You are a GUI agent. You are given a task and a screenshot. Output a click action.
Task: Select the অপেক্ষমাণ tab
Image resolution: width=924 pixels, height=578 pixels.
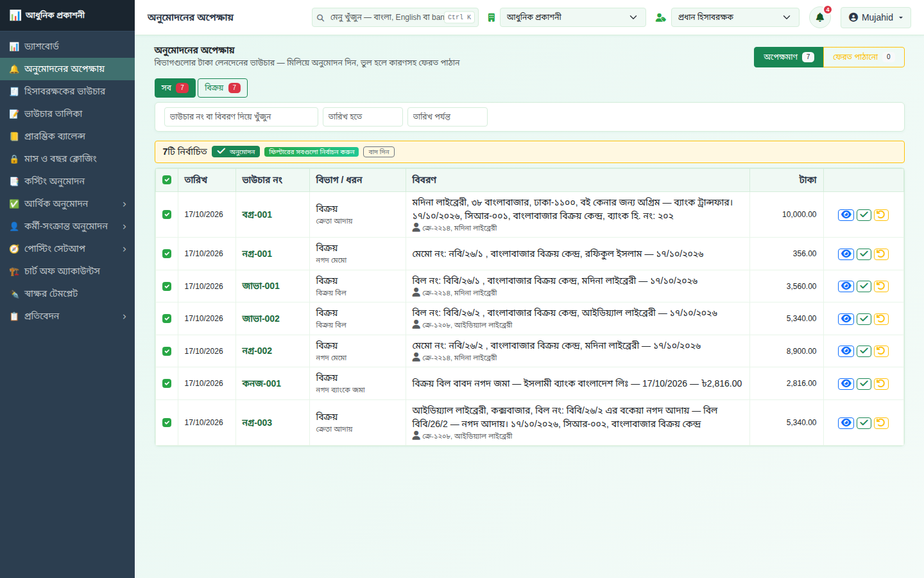pyautogui.click(x=789, y=57)
